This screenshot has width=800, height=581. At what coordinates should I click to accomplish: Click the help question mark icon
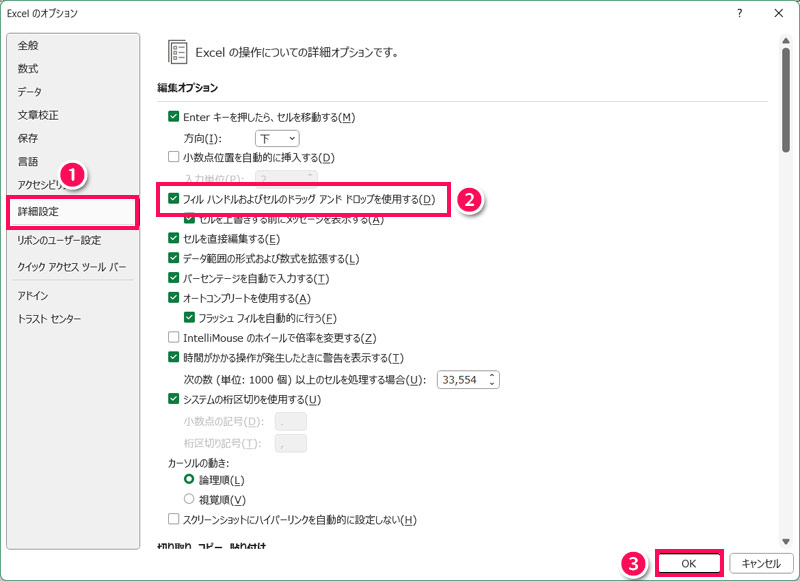(x=739, y=13)
